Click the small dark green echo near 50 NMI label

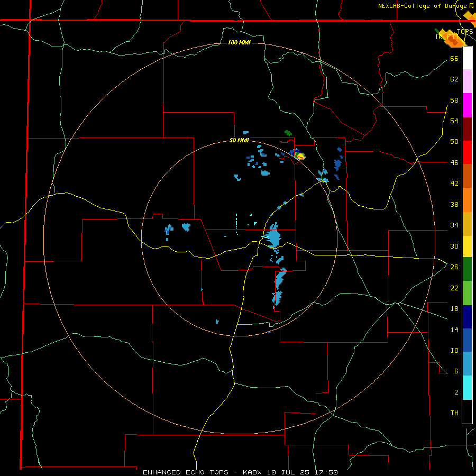pyautogui.click(x=288, y=133)
